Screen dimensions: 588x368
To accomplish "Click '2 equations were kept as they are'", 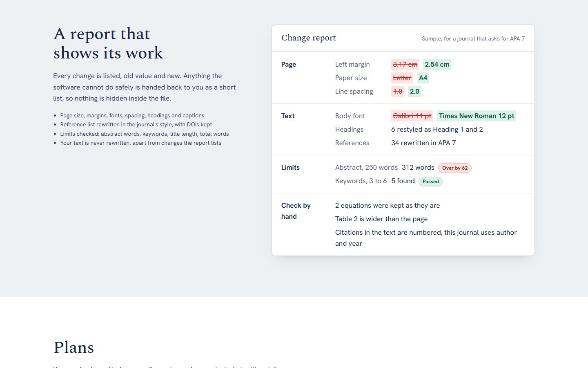I will pyautogui.click(x=388, y=206).
